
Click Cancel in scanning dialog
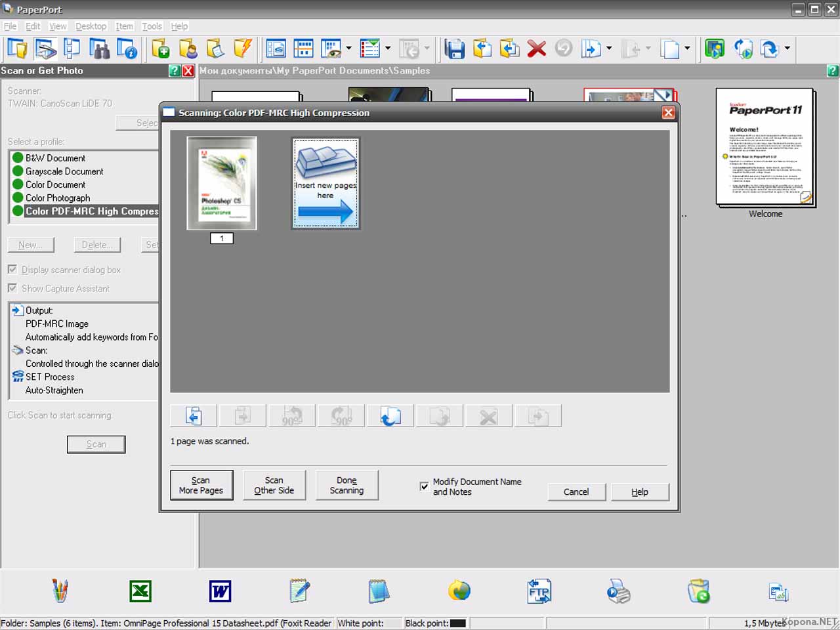pyautogui.click(x=576, y=492)
